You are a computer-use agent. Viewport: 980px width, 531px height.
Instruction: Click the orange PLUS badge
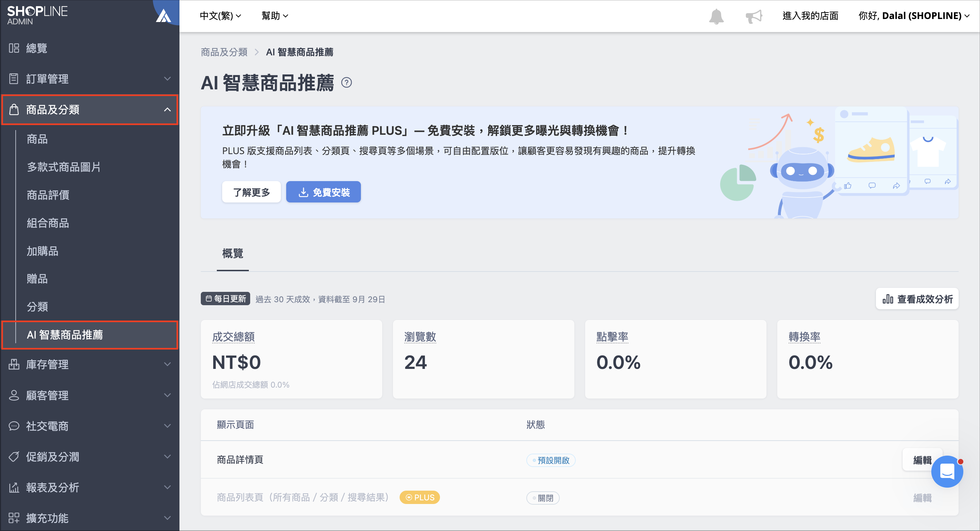[x=420, y=498]
